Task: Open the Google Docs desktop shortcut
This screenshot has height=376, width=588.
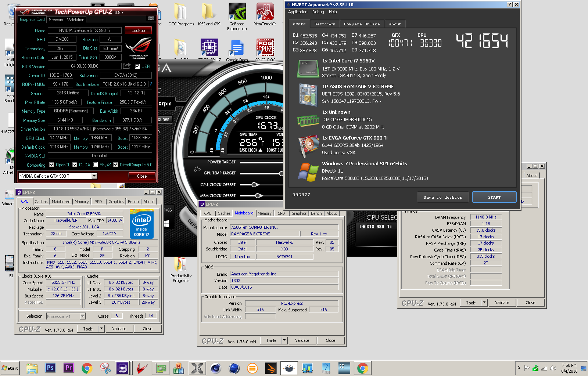Action: coord(237,50)
